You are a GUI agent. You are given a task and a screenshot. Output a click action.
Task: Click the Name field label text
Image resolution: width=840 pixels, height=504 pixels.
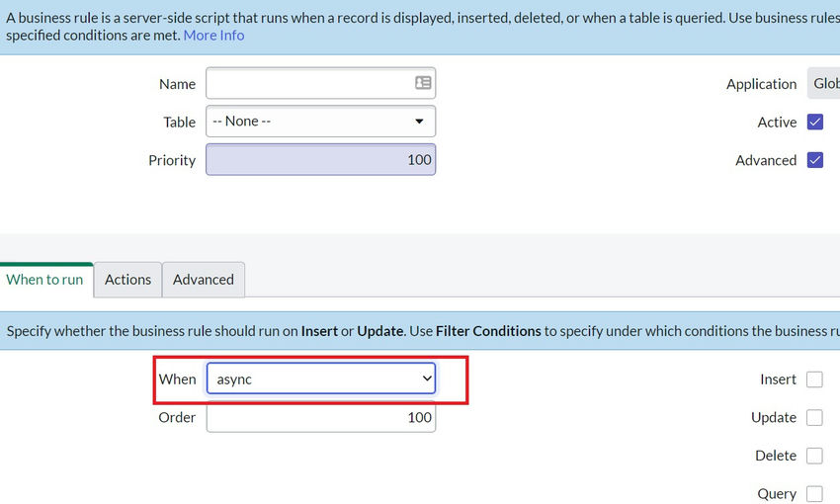tap(177, 84)
